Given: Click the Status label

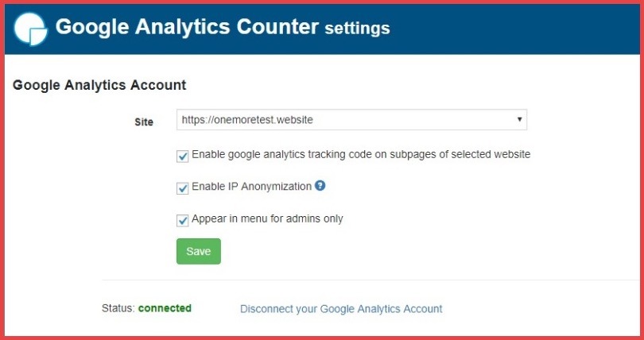Looking at the screenshot, I should click(x=118, y=308).
